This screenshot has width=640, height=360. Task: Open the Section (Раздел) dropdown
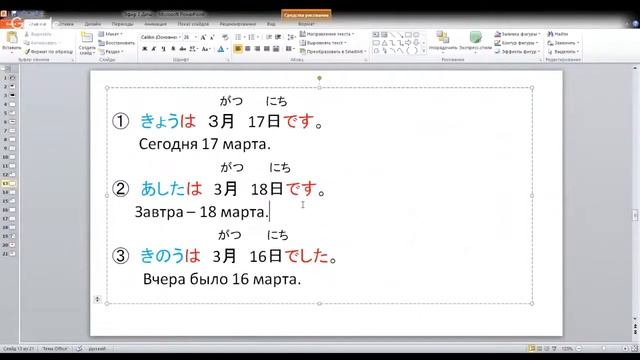pos(111,52)
